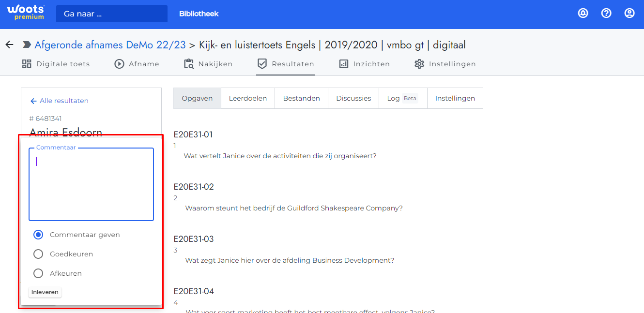Click the Afname play icon
This screenshot has width=644, height=313.
(119, 64)
